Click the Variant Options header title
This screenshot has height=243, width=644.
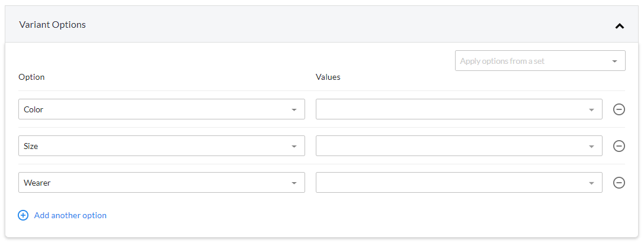click(52, 25)
